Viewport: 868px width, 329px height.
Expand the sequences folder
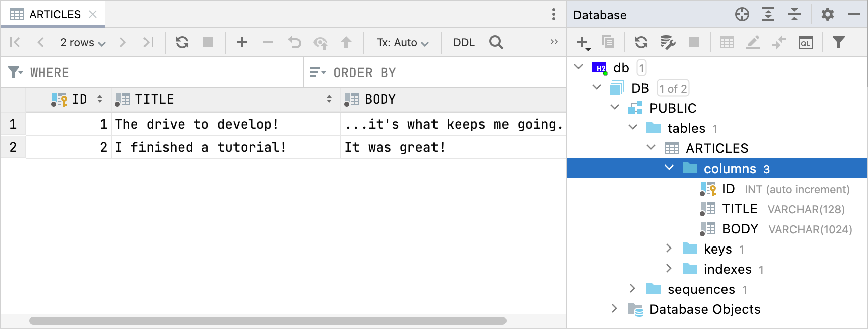(632, 288)
